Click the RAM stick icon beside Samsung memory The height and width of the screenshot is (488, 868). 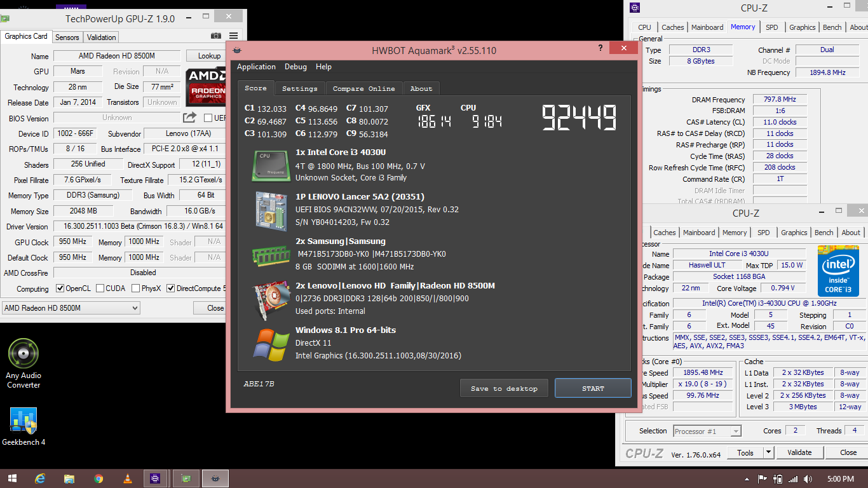(272, 255)
